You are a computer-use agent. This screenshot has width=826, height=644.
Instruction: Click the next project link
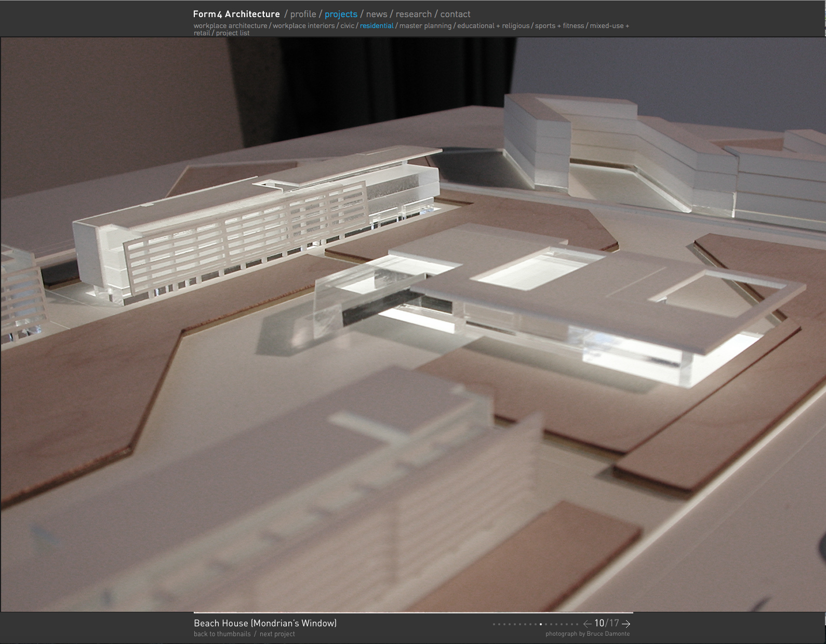277,634
